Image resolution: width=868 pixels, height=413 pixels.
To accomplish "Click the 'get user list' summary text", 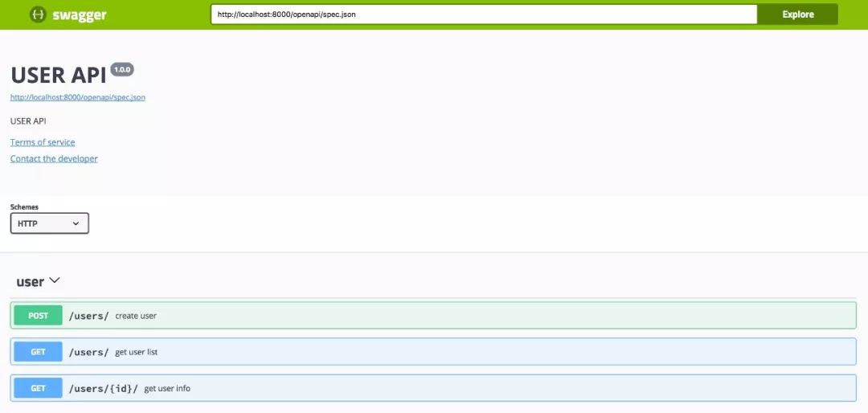I will (x=136, y=352).
